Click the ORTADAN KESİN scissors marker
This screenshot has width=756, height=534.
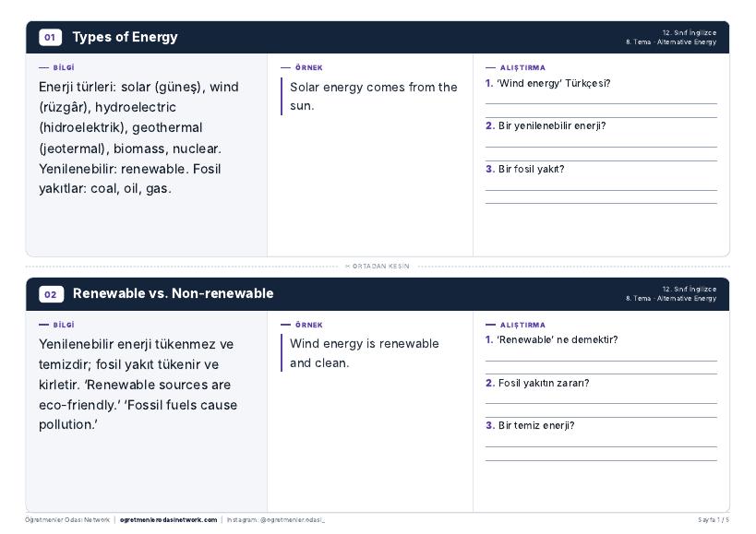pos(378,267)
